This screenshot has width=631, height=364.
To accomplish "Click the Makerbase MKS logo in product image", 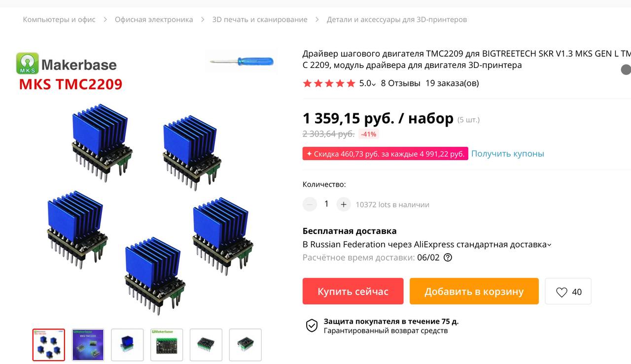I will point(67,64).
